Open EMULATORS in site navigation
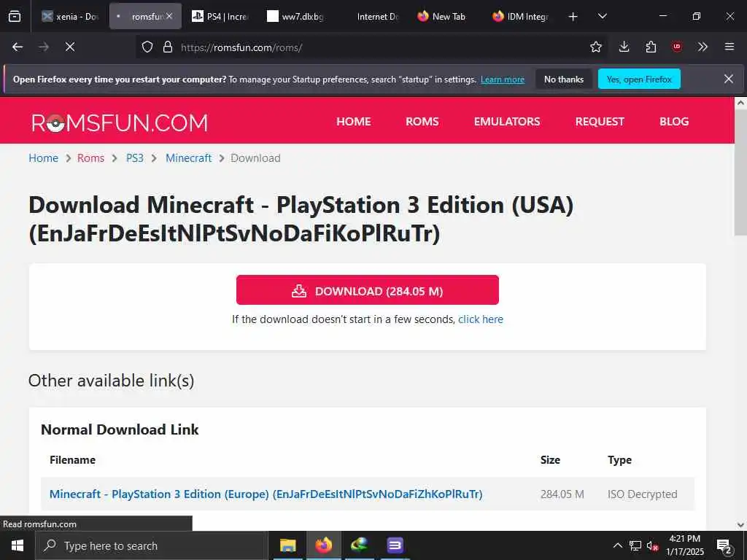This screenshot has width=747, height=560. [507, 122]
